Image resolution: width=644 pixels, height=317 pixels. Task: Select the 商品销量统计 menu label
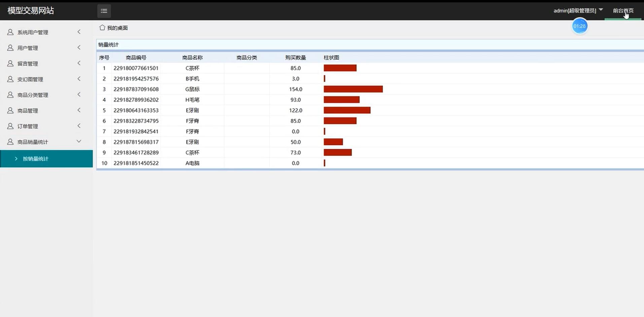click(x=33, y=142)
